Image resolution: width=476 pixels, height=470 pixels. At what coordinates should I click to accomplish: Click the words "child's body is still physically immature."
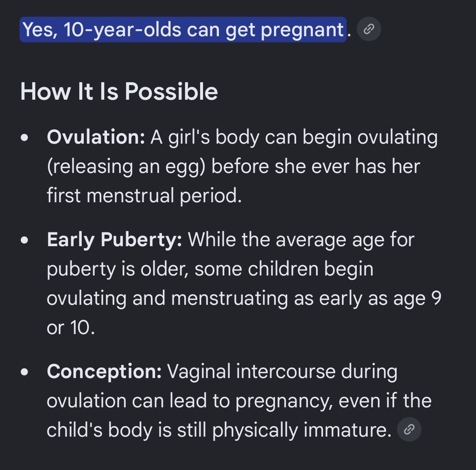[x=219, y=430]
